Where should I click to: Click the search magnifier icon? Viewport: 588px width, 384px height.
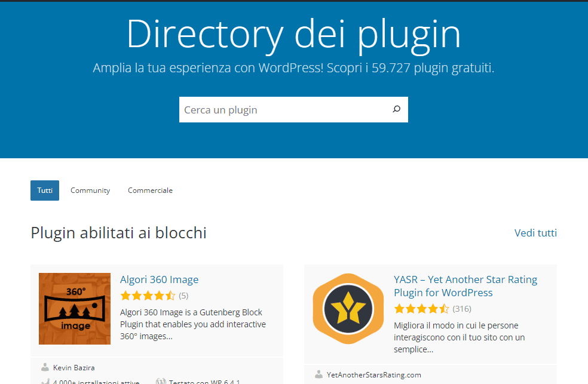396,109
